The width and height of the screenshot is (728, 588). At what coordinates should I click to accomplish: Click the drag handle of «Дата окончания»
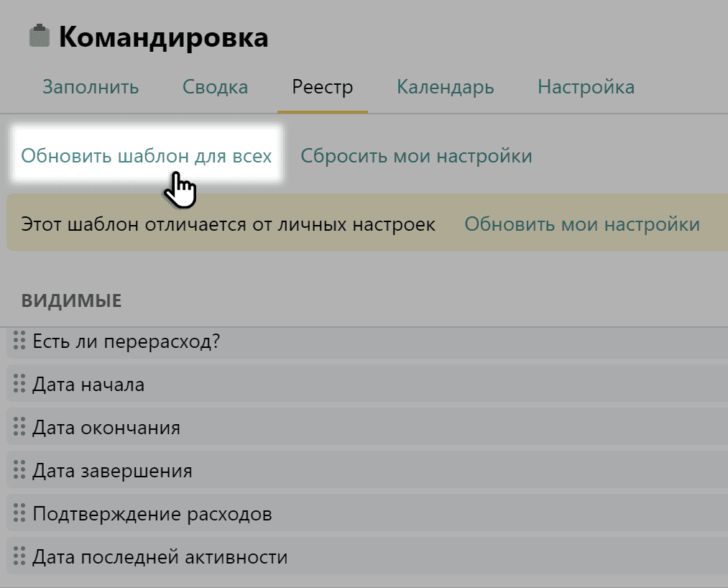tap(18, 427)
